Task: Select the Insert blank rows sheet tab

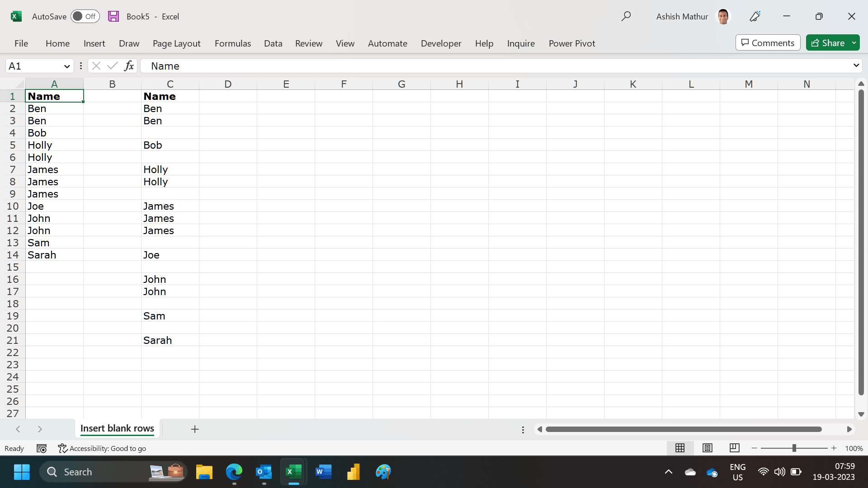Action: point(117,428)
